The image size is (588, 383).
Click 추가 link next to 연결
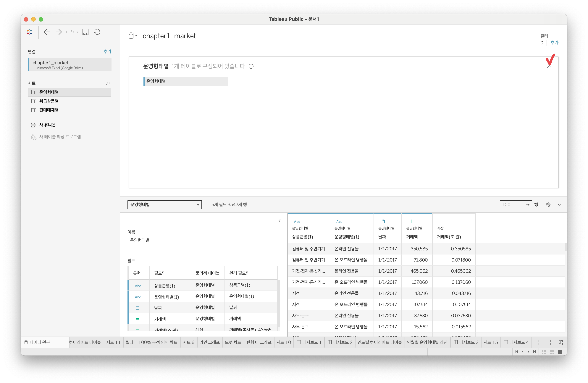point(107,51)
